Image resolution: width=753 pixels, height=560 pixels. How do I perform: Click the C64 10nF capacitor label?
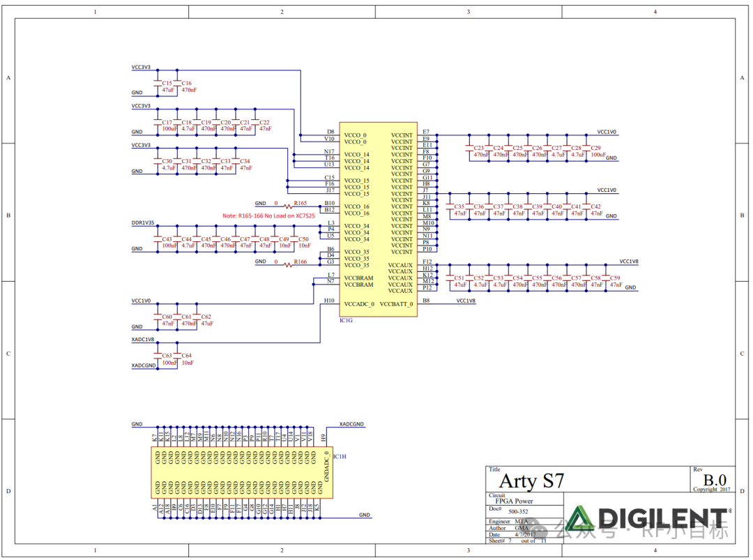(188, 358)
